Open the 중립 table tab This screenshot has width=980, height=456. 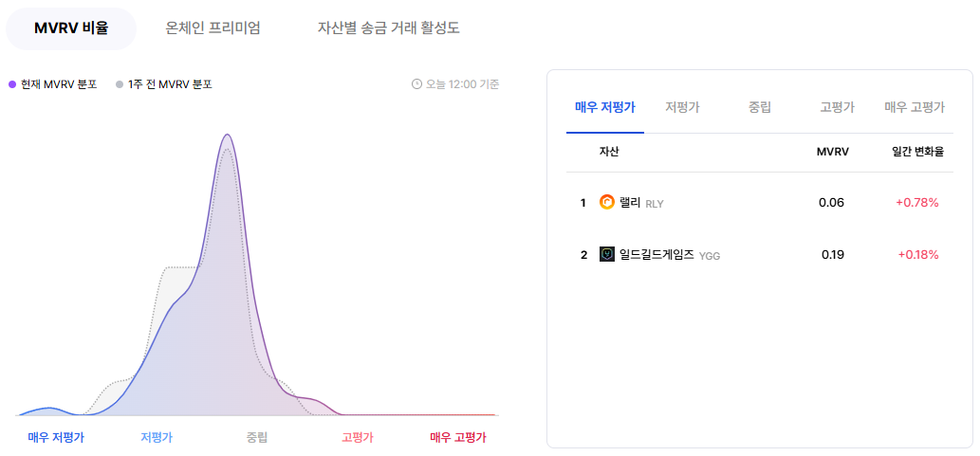click(x=760, y=107)
